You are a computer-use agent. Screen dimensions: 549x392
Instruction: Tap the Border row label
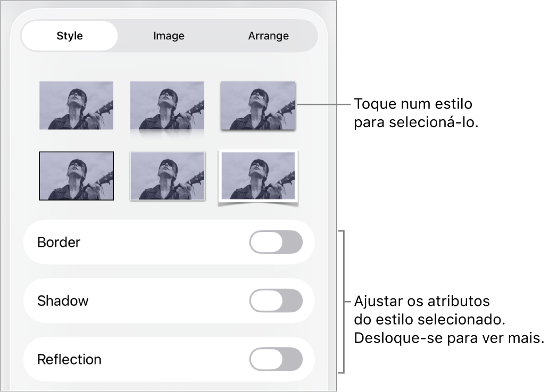(59, 242)
